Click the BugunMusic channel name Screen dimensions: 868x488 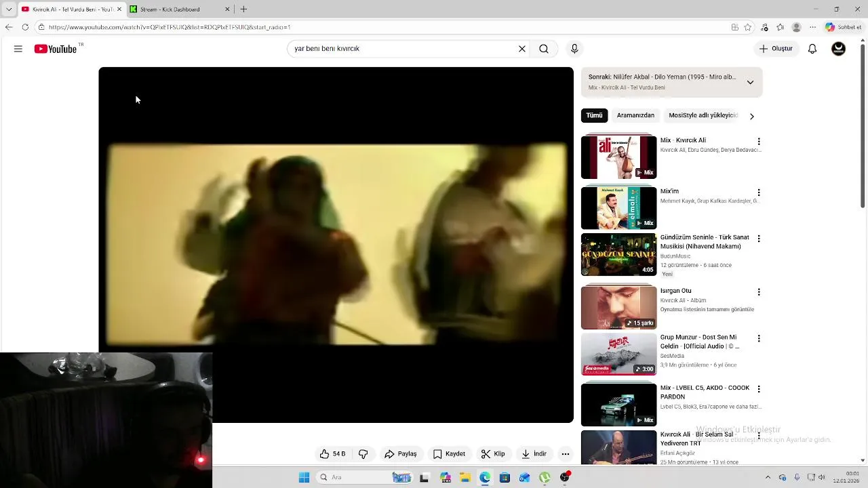675,256
